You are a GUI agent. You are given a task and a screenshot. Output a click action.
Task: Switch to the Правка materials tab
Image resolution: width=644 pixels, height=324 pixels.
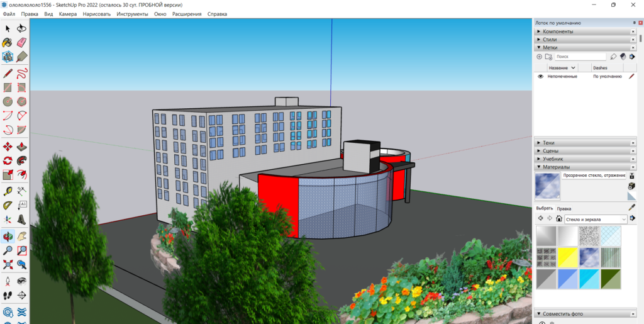[564, 209]
